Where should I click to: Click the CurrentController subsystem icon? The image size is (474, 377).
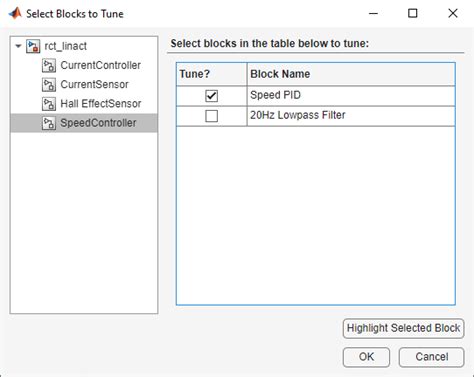49,66
